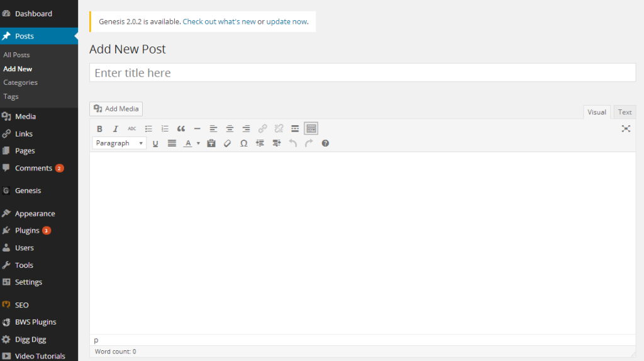This screenshot has height=361, width=644.
Task: Click the paste as text clipboard icon
Action: pyautogui.click(x=211, y=143)
